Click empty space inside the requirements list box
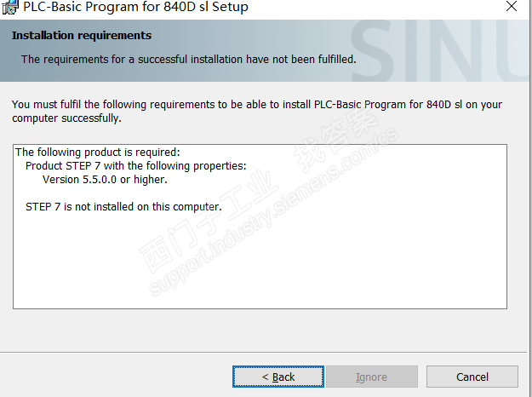This screenshot has width=532, height=397. pos(255,264)
